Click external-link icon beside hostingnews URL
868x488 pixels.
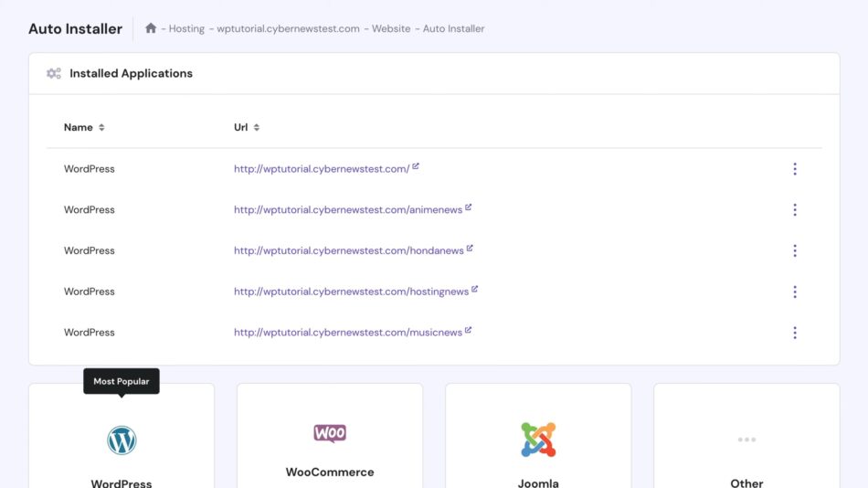pos(474,289)
